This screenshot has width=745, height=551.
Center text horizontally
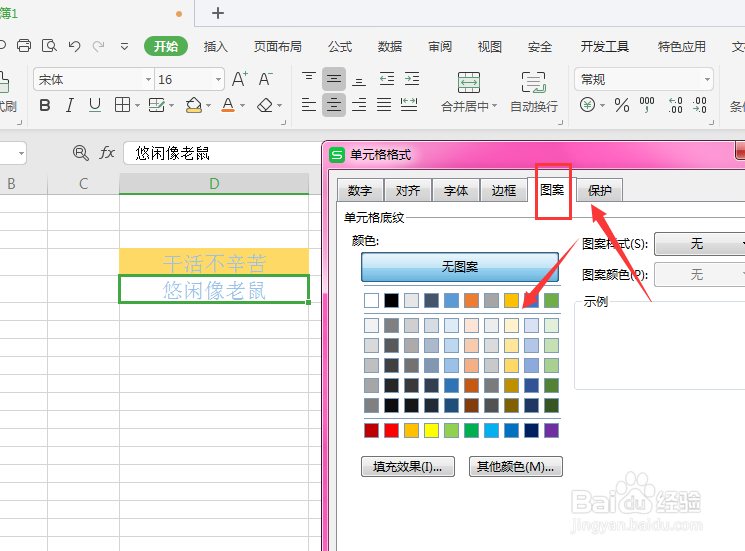point(334,105)
